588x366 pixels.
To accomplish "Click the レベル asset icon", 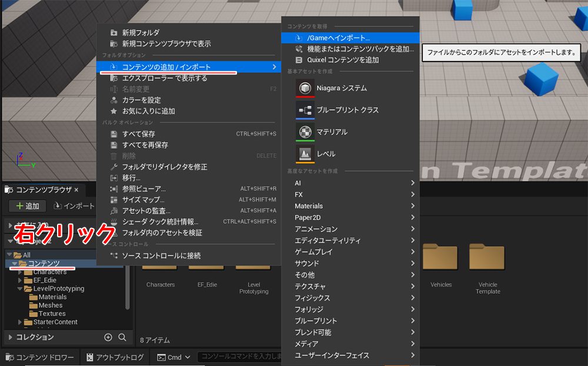I will [305, 154].
